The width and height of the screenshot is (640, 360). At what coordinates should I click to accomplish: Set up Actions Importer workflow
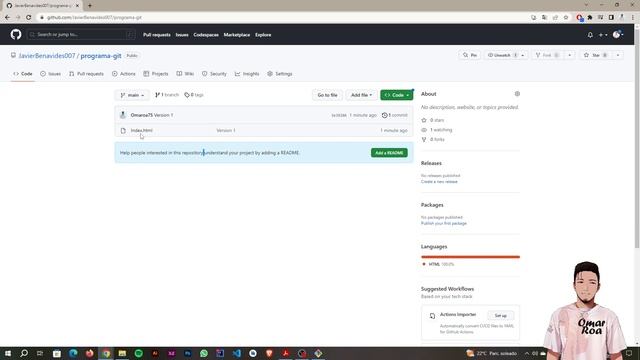point(500,316)
